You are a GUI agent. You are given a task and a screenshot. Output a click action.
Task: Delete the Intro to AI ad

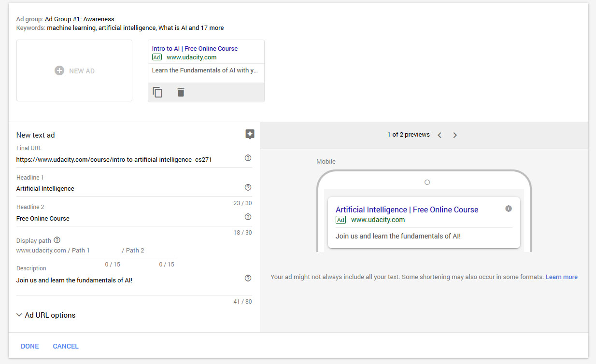click(181, 92)
